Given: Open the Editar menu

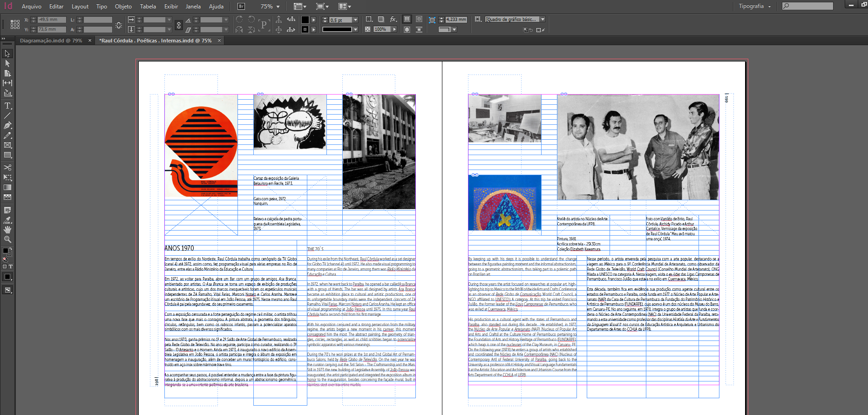Looking at the screenshot, I should click(56, 7).
